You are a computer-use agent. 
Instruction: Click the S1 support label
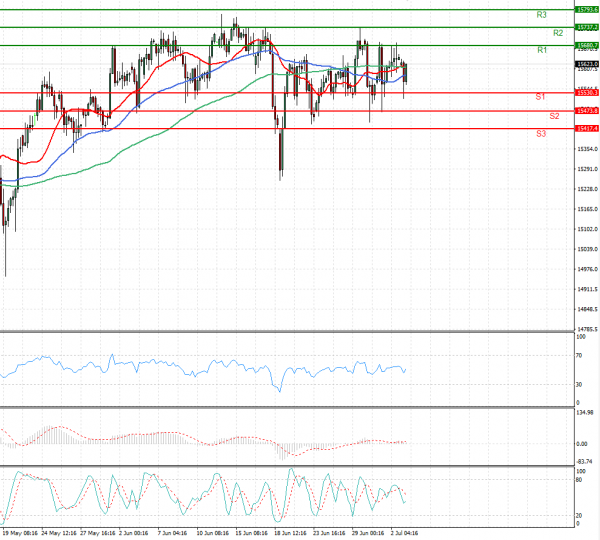point(540,97)
